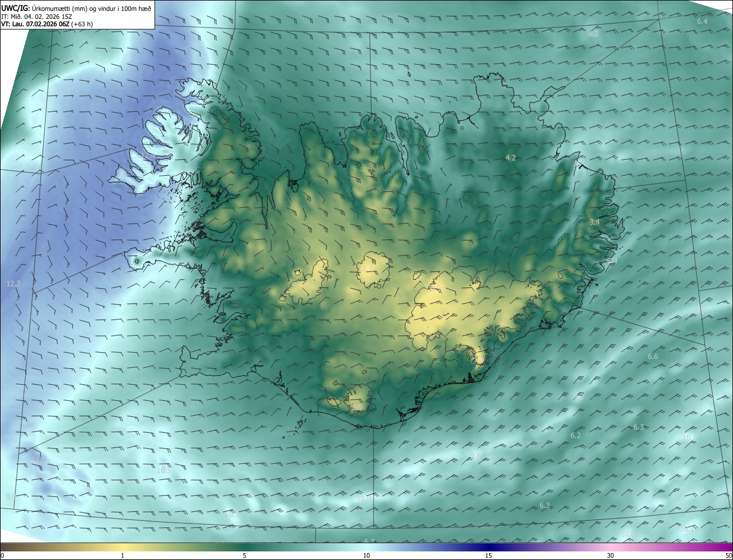The width and height of the screenshot is (733, 560).
Task: Click the UWC/IG map title text
Action: pos(76,7)
